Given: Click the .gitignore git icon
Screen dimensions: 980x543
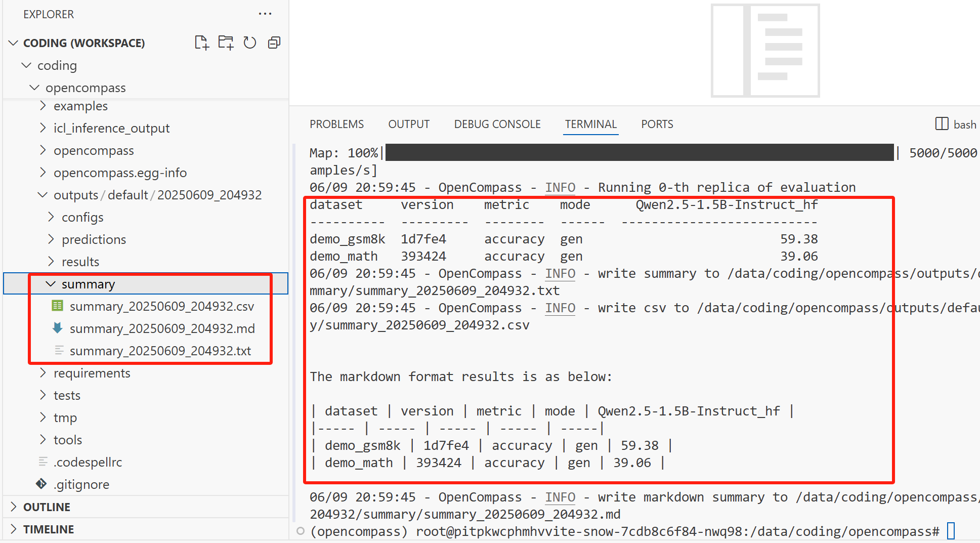Looking at the screenshot, I should pyautogui.click(x=41, y=484).
